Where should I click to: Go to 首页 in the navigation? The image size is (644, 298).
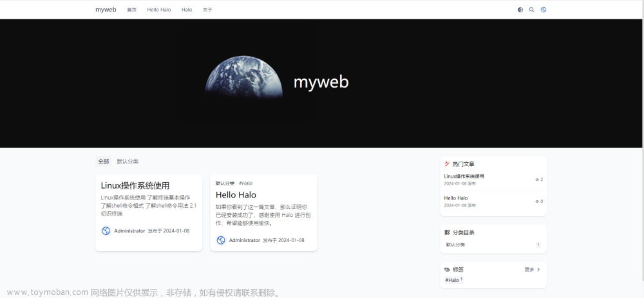click(132, 10)
